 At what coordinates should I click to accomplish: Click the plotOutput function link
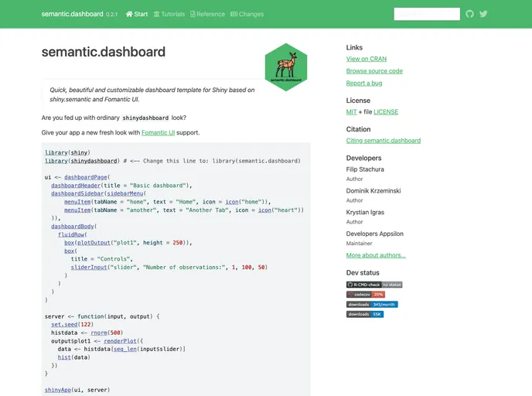point(94,243)
